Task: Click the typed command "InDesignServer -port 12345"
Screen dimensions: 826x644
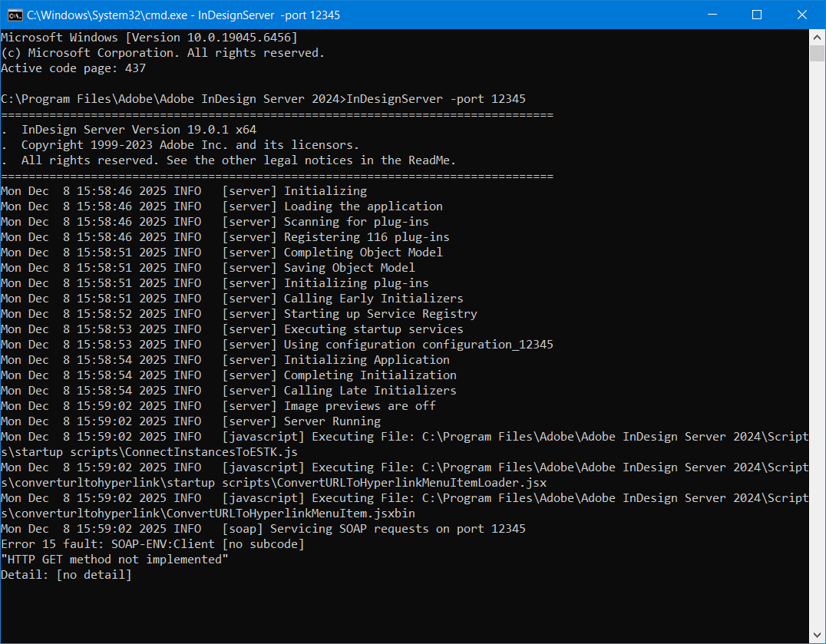Action: [436, 99]
